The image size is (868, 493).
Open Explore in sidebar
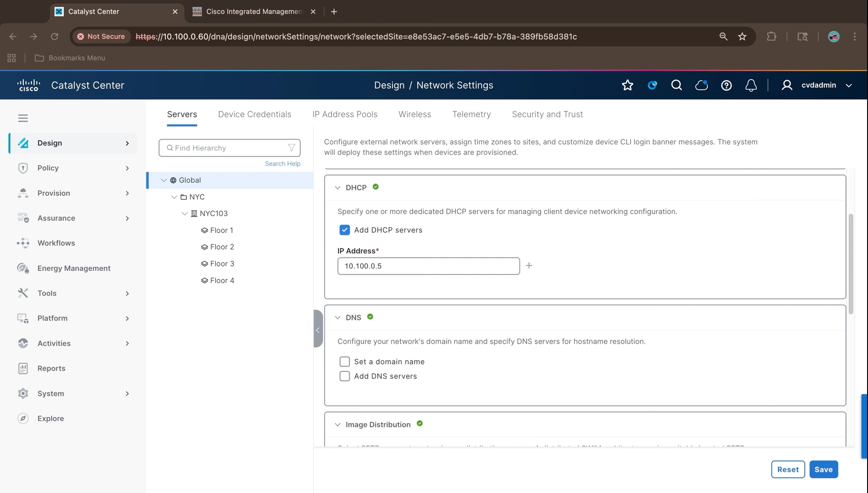(x=73, y=419)
